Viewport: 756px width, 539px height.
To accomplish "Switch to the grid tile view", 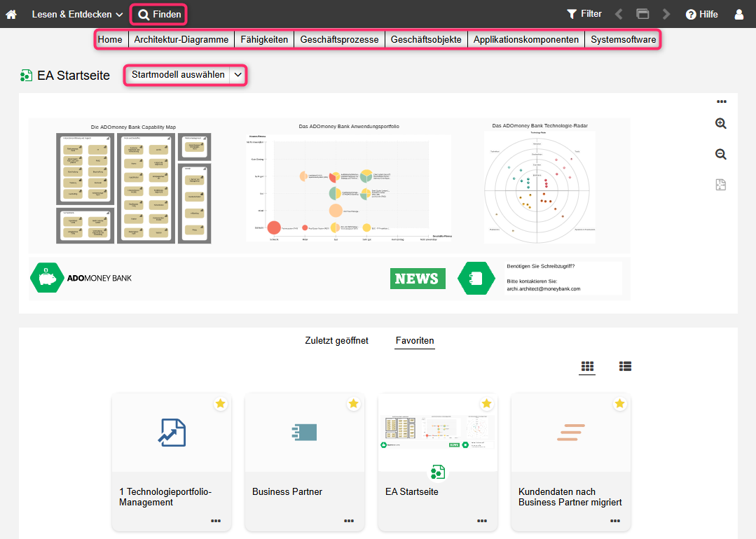I will pyautogui.click(x=587, y=366).
